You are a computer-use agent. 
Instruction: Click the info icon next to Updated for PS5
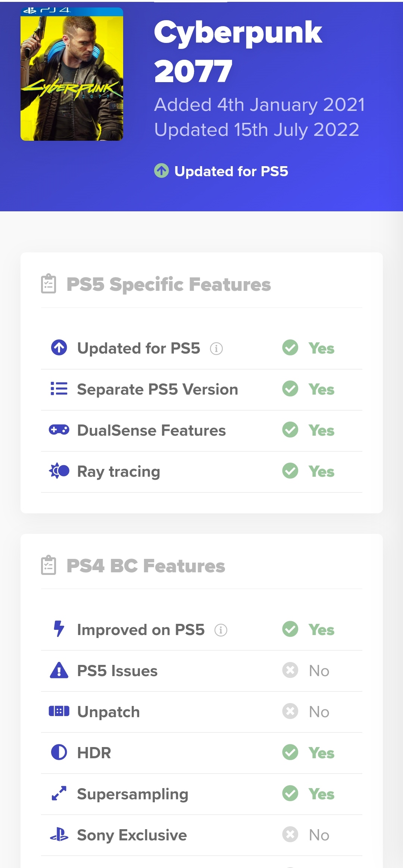[216, 349]
